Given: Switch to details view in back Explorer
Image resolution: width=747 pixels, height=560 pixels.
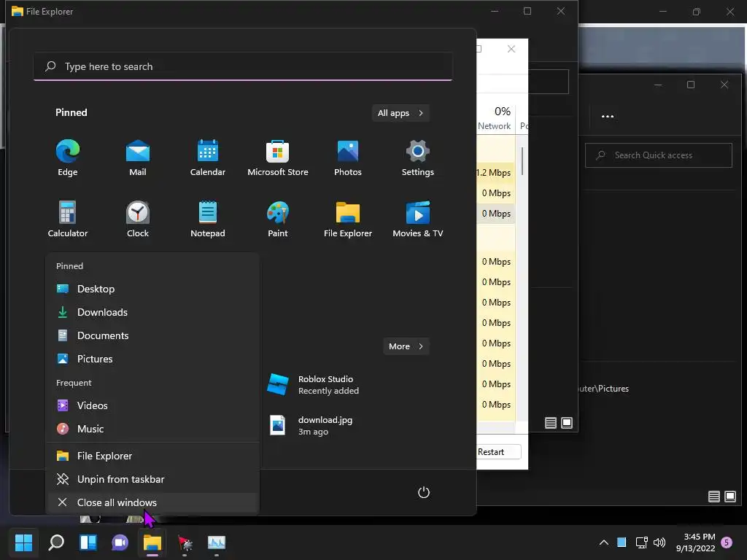Looking at the screenshot, I should tap(713, 497).
